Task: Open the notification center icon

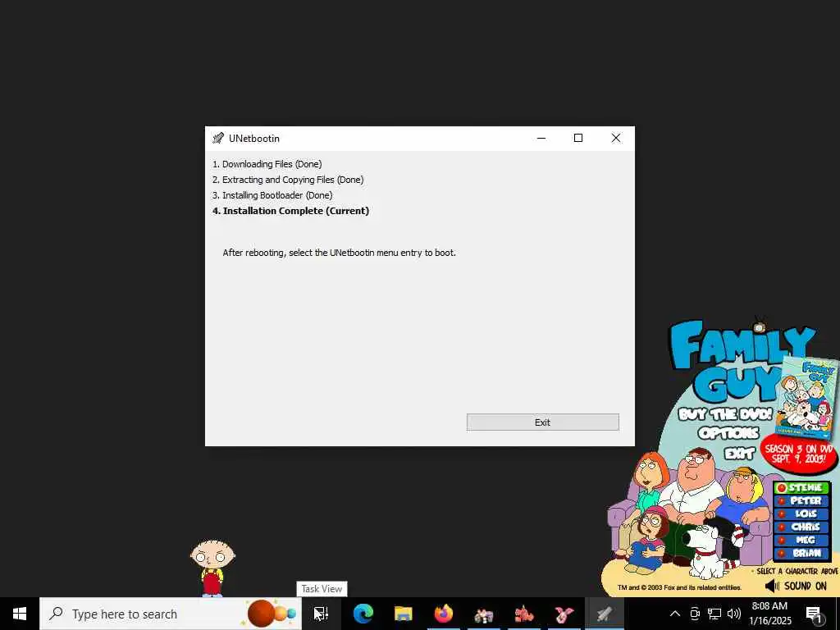Action: pos(815,614)
